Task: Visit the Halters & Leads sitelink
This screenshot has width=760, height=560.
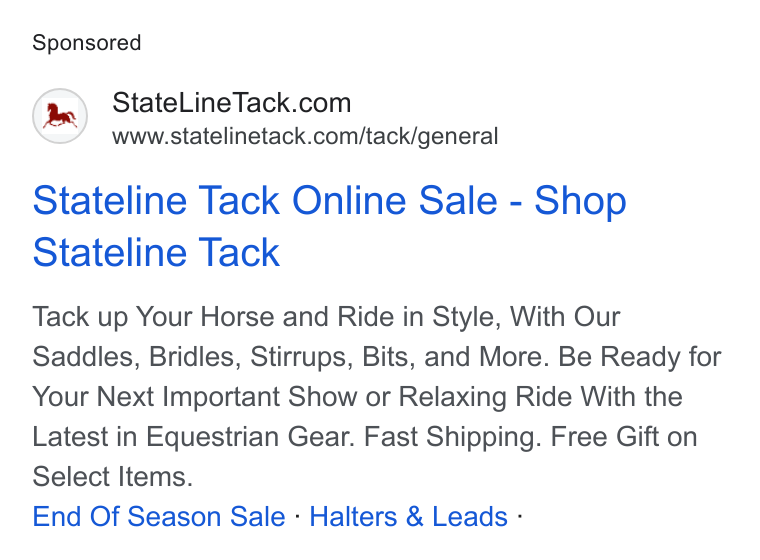Action: [x=409, y=516]
